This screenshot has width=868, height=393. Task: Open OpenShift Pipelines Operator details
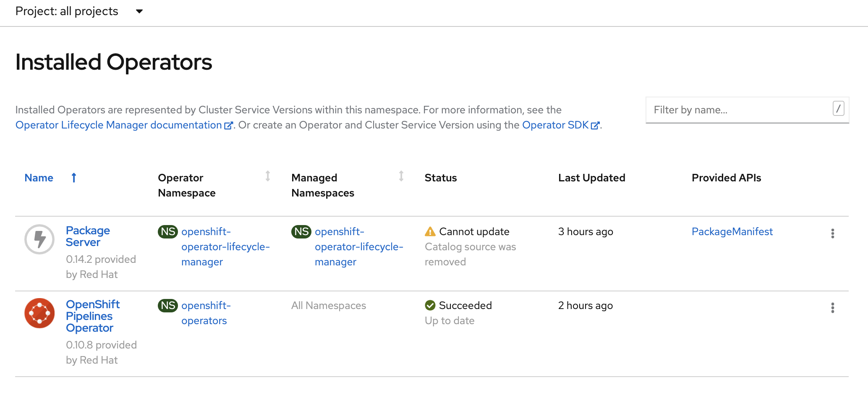click(93, 316)
